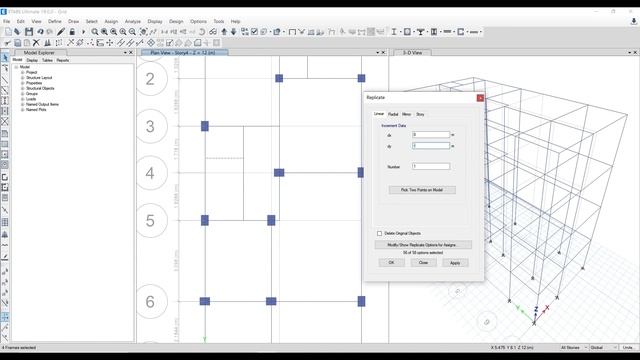The width and height of the screenshot is (640, 360).
Task: Click the checkmark Set Display Options icon
Action: 254,32
